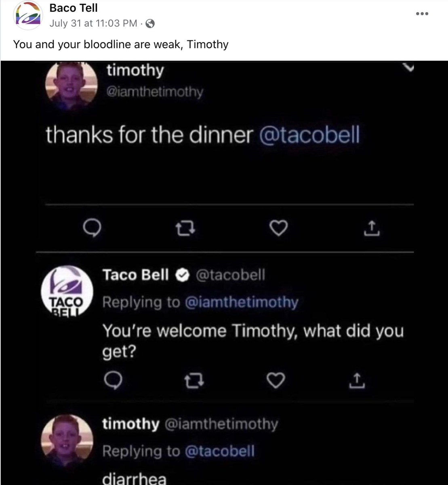This screenshot has width=448, height=485.
Task: Open the Baco Tell page name link
Action: point(74,8)
